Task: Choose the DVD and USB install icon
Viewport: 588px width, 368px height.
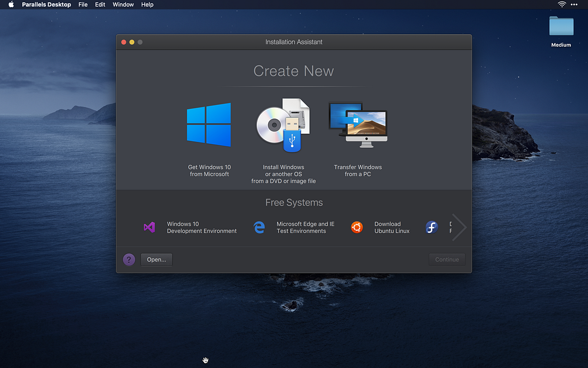Action: (x=283, y=125)
